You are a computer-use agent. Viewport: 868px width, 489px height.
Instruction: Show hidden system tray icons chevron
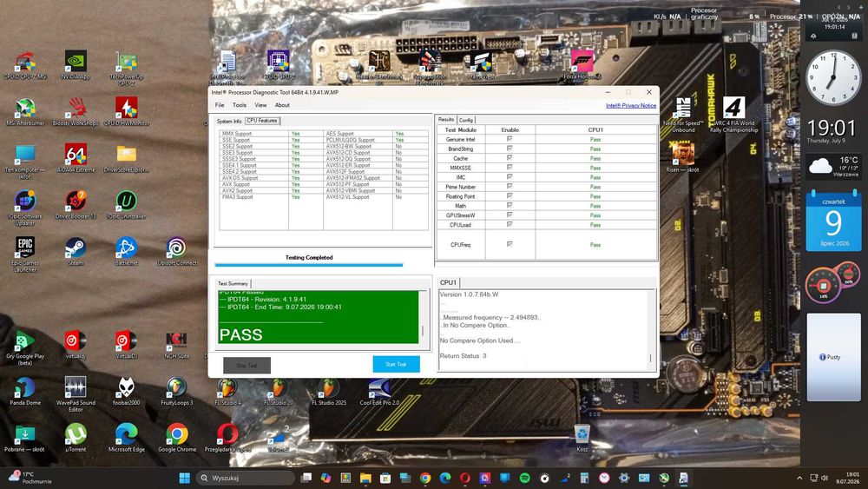click(x=799, y=478)
